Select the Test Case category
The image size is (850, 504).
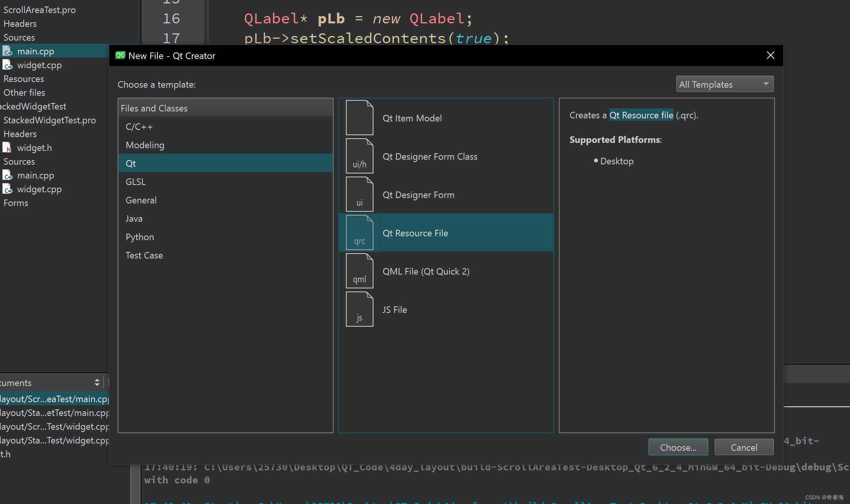144,255
